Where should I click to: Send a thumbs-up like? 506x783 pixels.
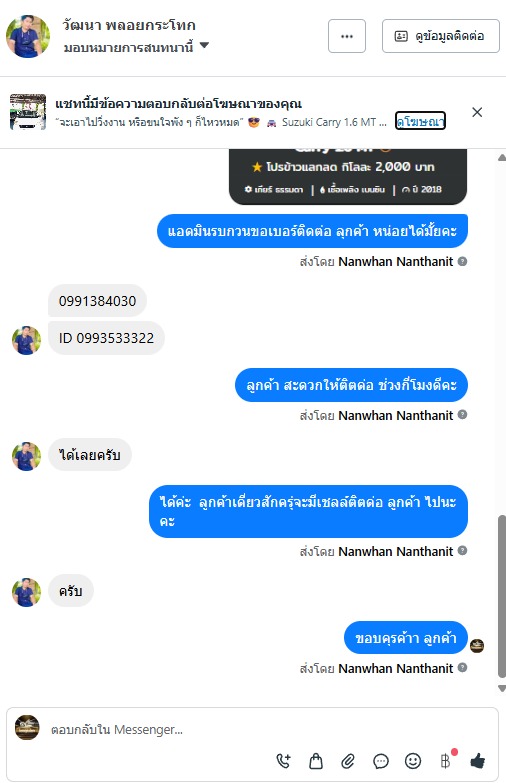[x=478, y=761]
